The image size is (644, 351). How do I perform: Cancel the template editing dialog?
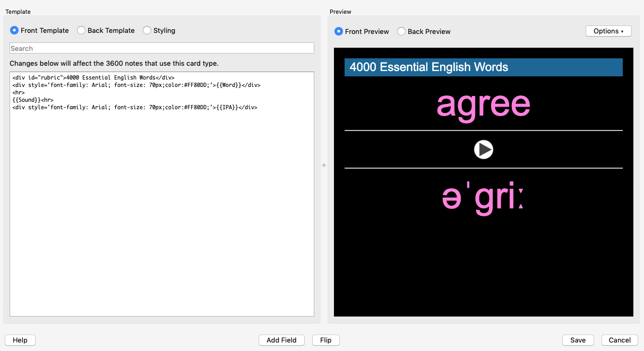click(x=620, y=340)
